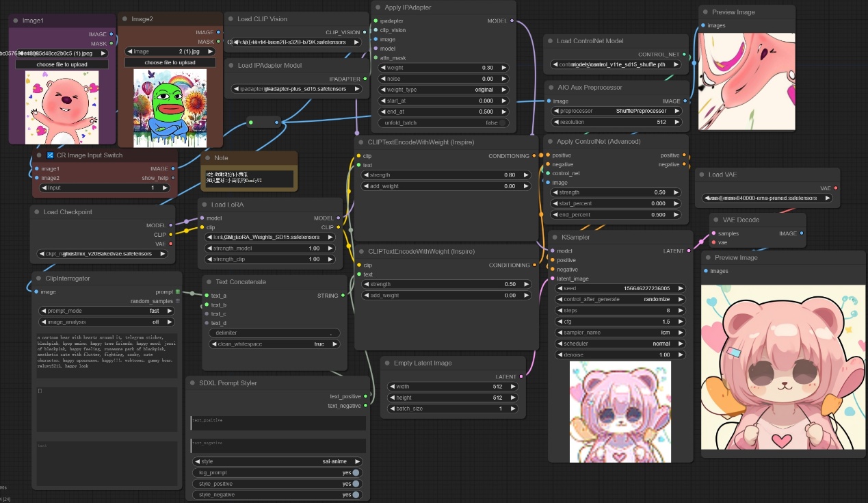Increase the KSampler steps value with right arrow
This screenshot has height=503, width=868.
click(681, 311)
